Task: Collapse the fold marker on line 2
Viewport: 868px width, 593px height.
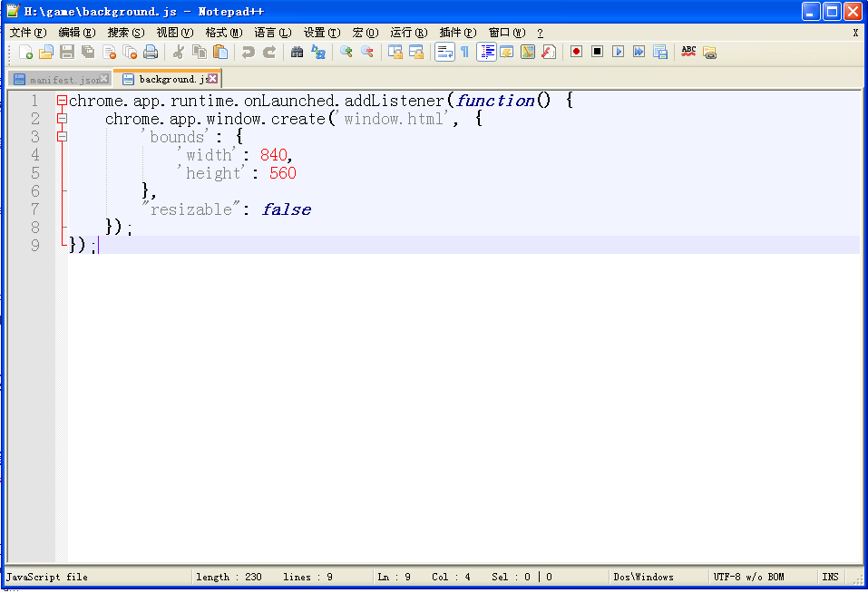Action: (62, 119)
